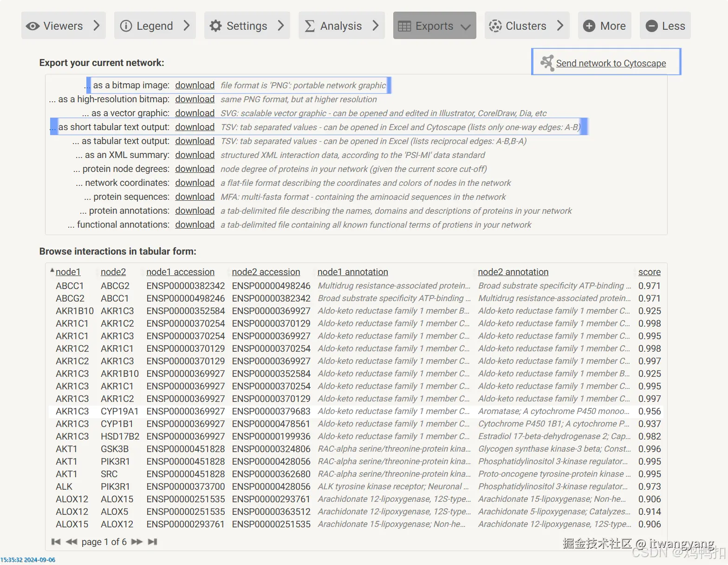The width and height of the screenshot is (728, 565).
Task: Click the minus icon on Less button
Action: [x=652, y=26]
